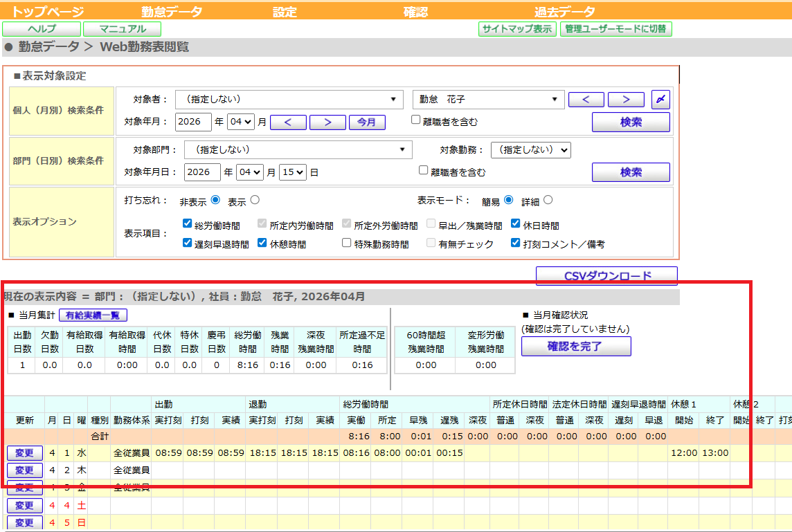
Task: Select 表示 for 打ち忘れ option
Action: 255,201
